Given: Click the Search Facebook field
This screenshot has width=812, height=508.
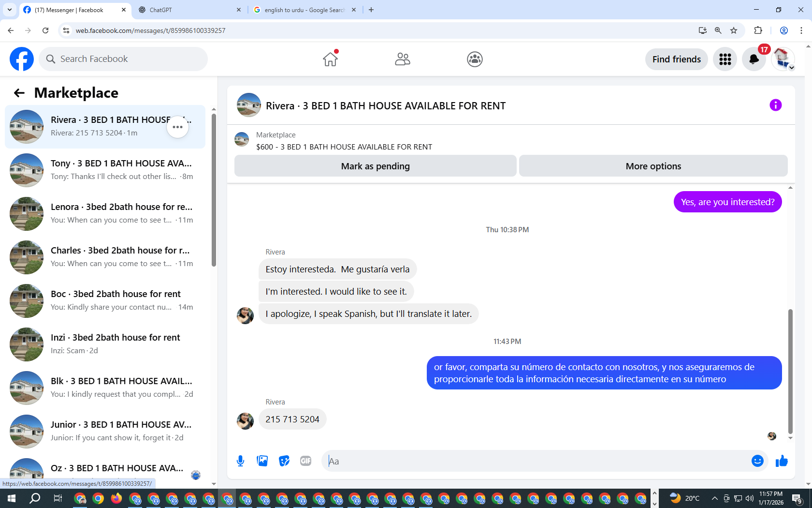Looking at the screenshot, I should pos(123,59).
